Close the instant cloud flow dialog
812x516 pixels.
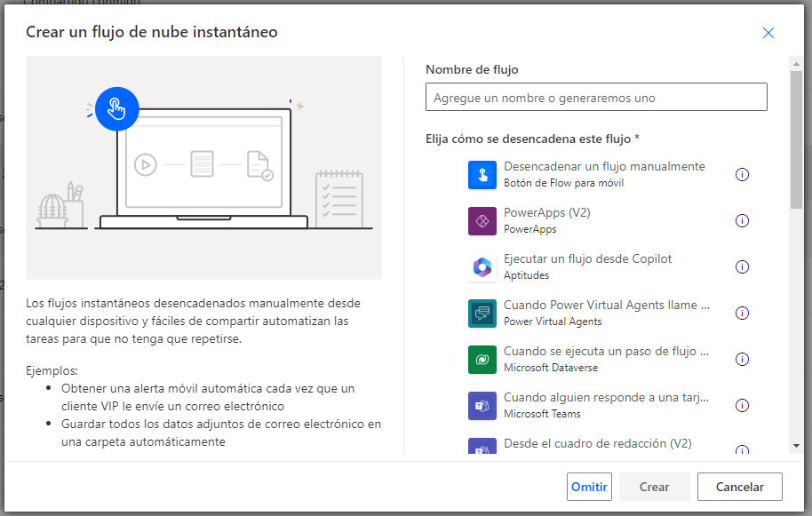(x=768, y=33)
